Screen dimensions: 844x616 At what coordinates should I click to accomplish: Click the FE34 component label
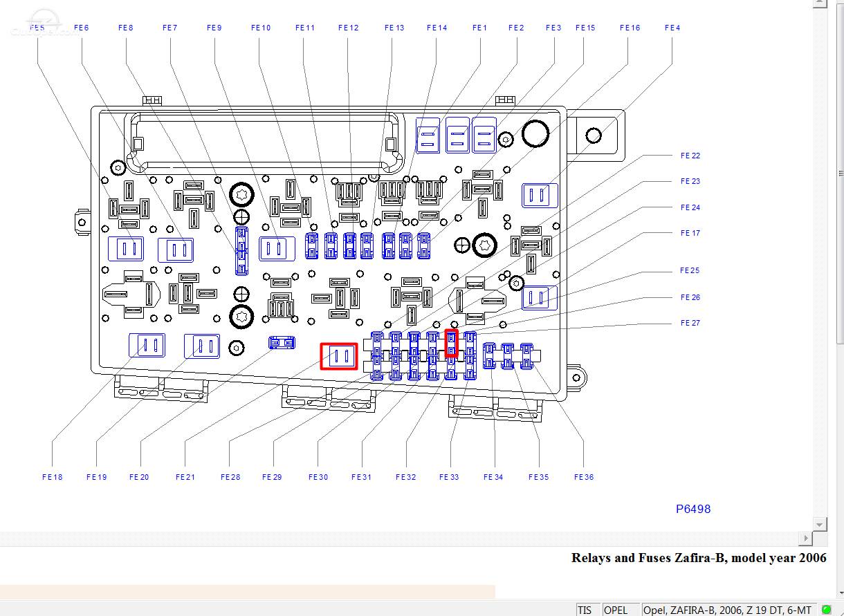click(494, 477)
